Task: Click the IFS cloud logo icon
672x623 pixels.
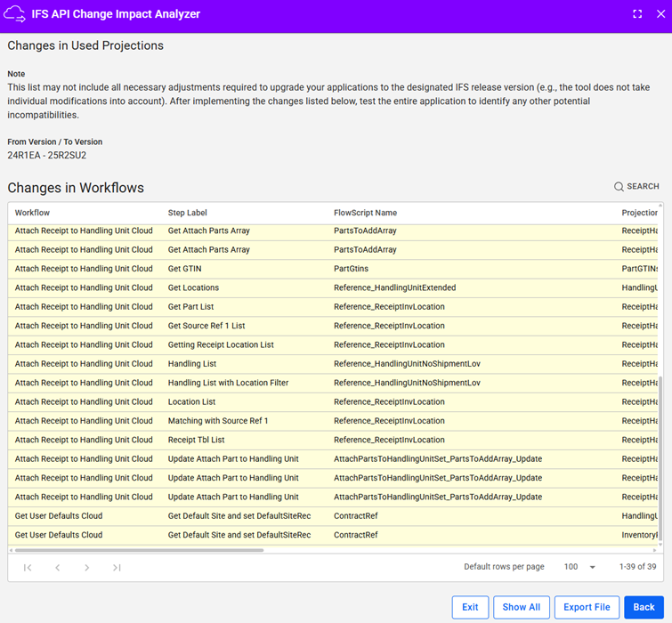Action: (x=15, y=14)
